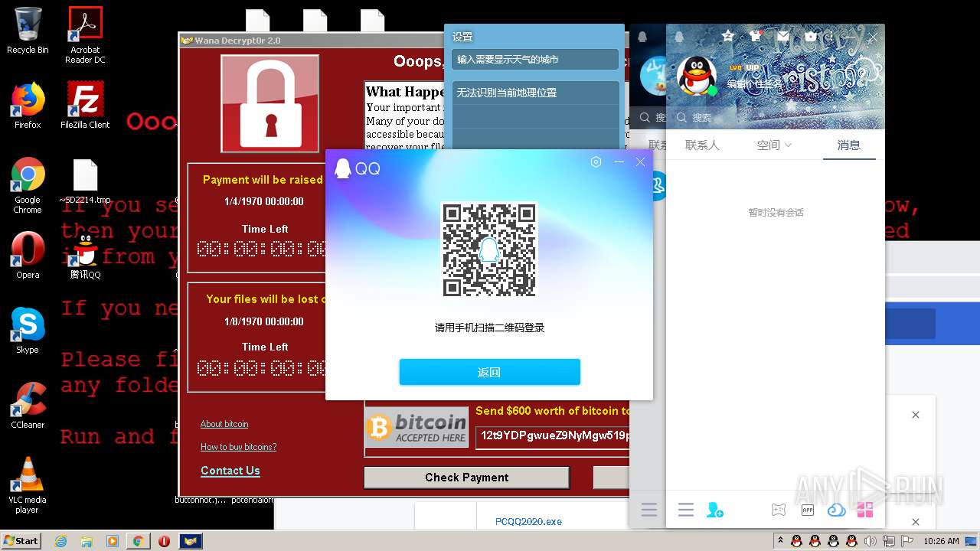This screenshot has width=980, height=551.
Task: Click pink app grid icon in QQ
Action: point(865,510)
